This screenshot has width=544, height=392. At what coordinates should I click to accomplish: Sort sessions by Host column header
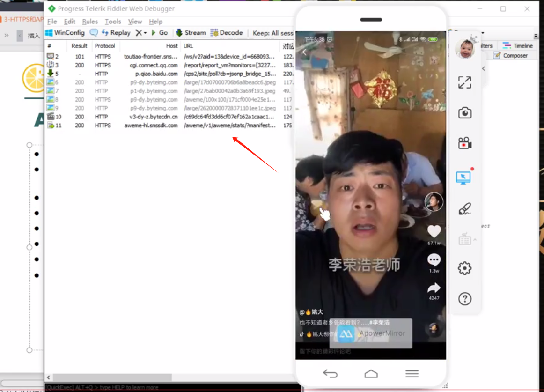click(171, 46)
